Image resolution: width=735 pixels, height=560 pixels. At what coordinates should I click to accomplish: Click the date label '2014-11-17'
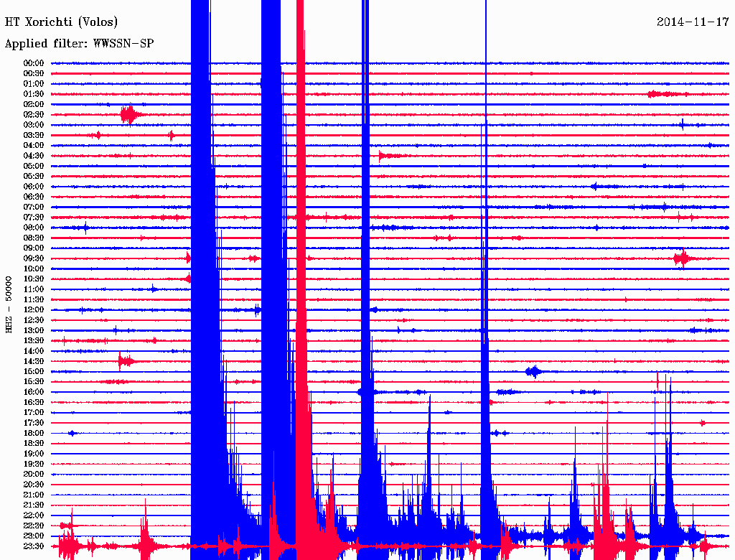click(693, 22)
